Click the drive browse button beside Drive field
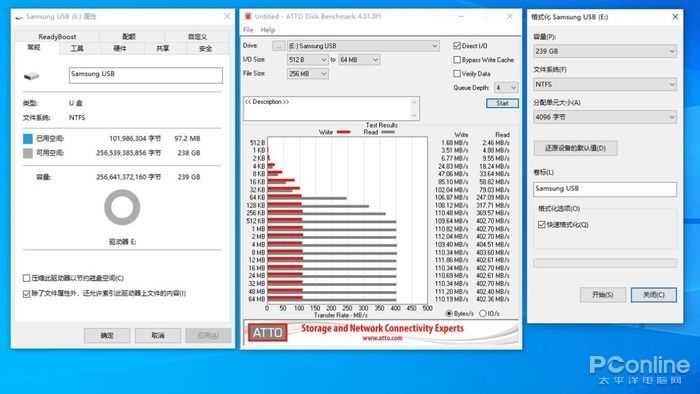This screenshot has width=700, height=394. [x=279, y=46]
